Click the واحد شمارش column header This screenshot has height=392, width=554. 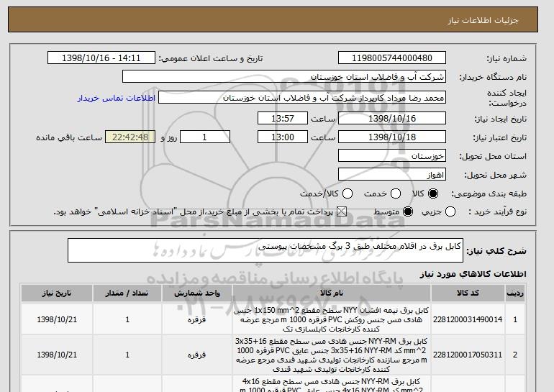tap(197, 293)
